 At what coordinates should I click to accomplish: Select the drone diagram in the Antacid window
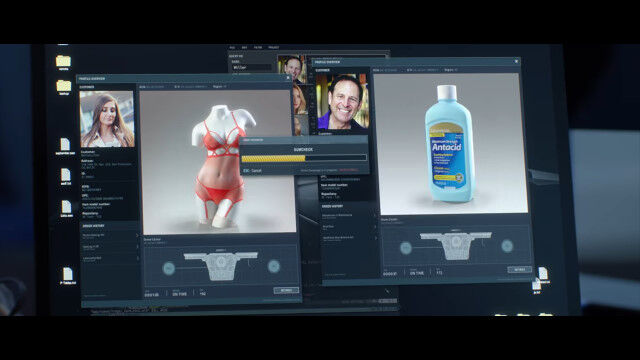456,245
